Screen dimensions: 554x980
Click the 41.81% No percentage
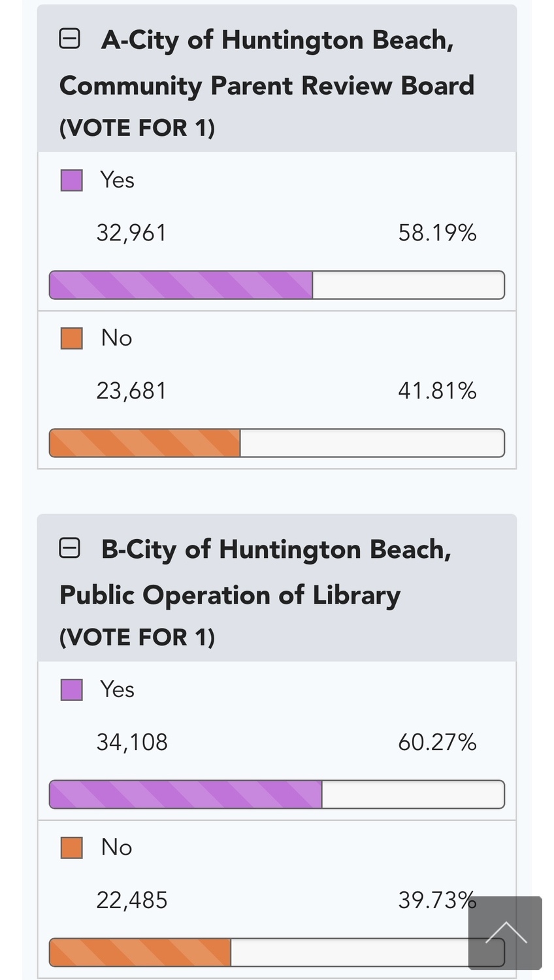click(437, 391)
